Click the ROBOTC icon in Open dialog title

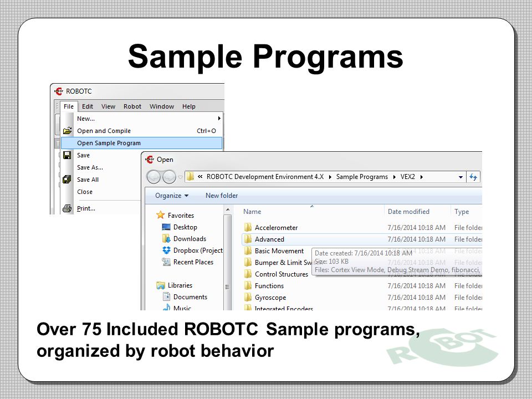[x=150, y=159]
